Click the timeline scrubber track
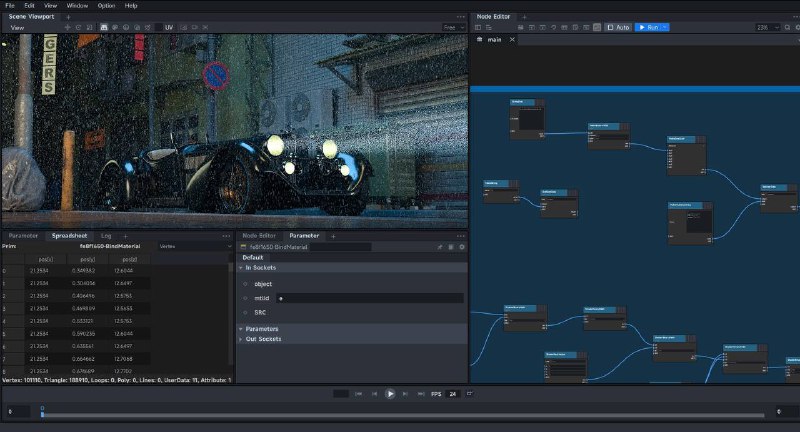800x432 pixels. point(403,415)
